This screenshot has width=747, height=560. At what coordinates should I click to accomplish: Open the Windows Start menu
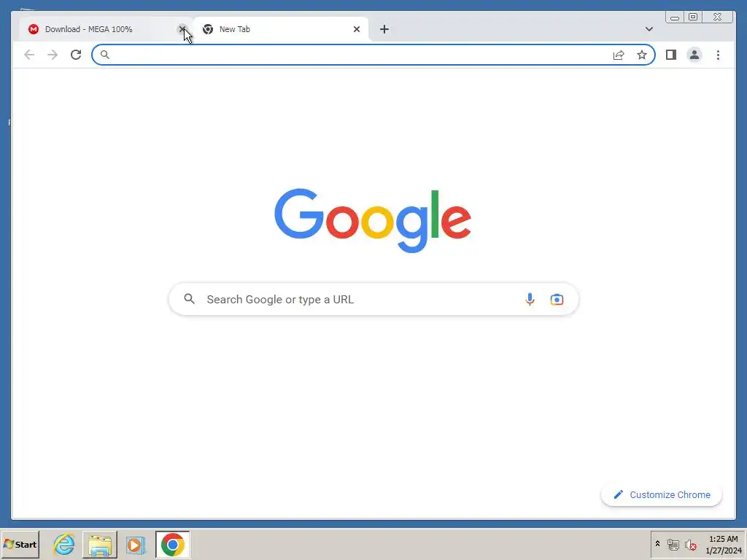coord(20,544)
